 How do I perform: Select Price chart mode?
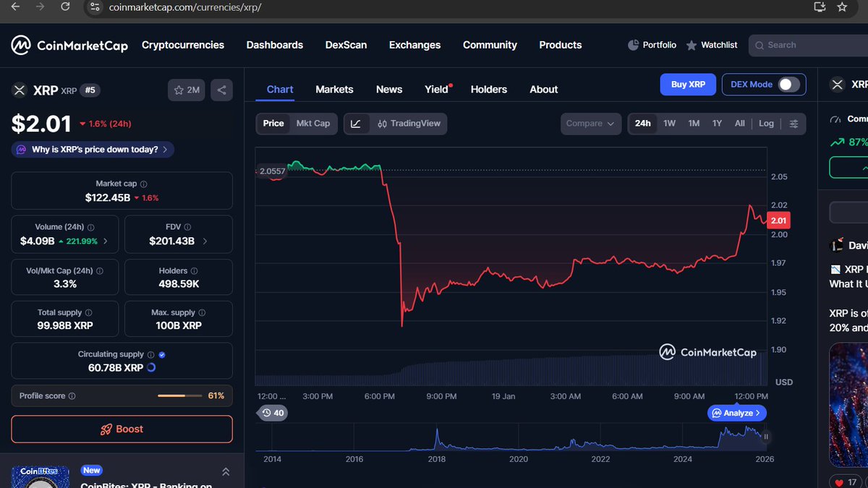[x=273, y=124]
